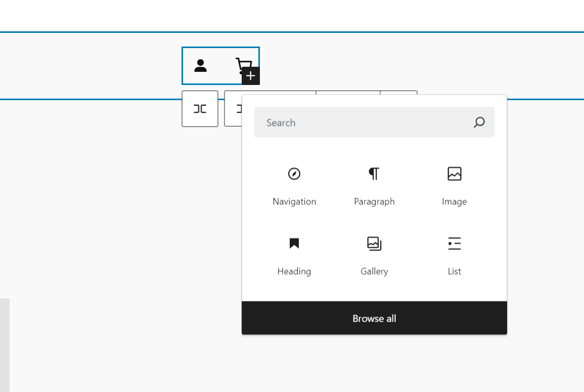Insert a Navigation block via its compass icon
This screenshot has width=584, height=392.
tap(294, 173)
